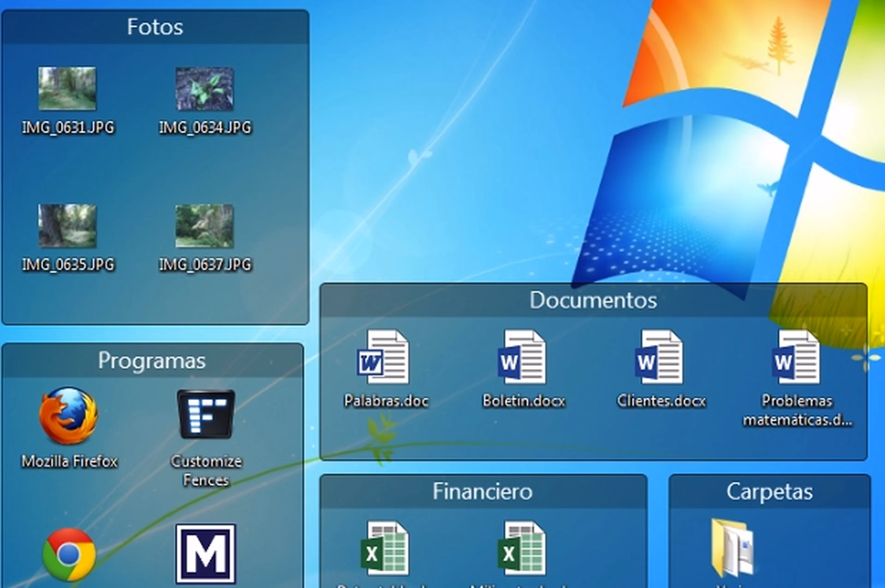Click the Mozilla Firefox icon
This screenshot has height=588, width=885.
click(68, 415)
